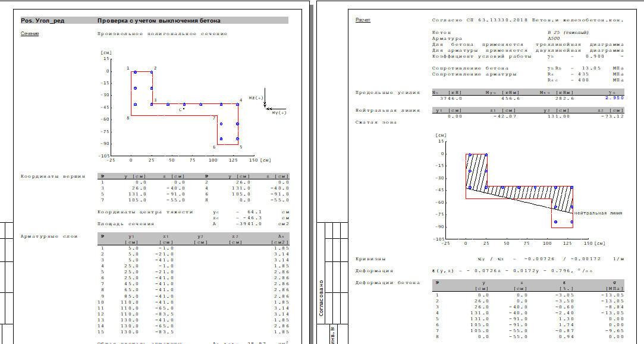Click "Произвольное полигональное сечение" description
The width and height of the screenshot is (644, 344).
(x=162, y=34)
